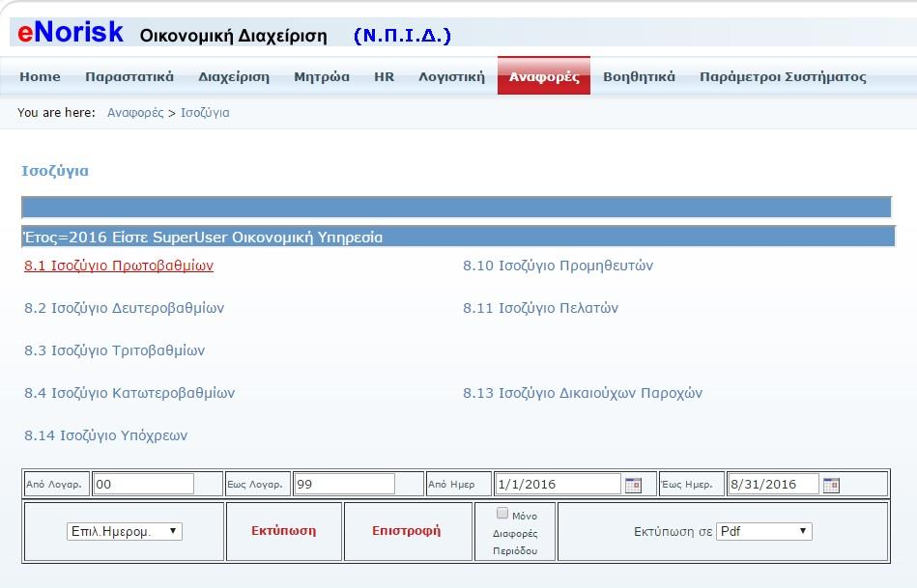Viewport: 917px width, 588px height.
Task: Open 8.14 Ισοζύγιο Υπόχρεων link
Action: click(x=106, y=435)
